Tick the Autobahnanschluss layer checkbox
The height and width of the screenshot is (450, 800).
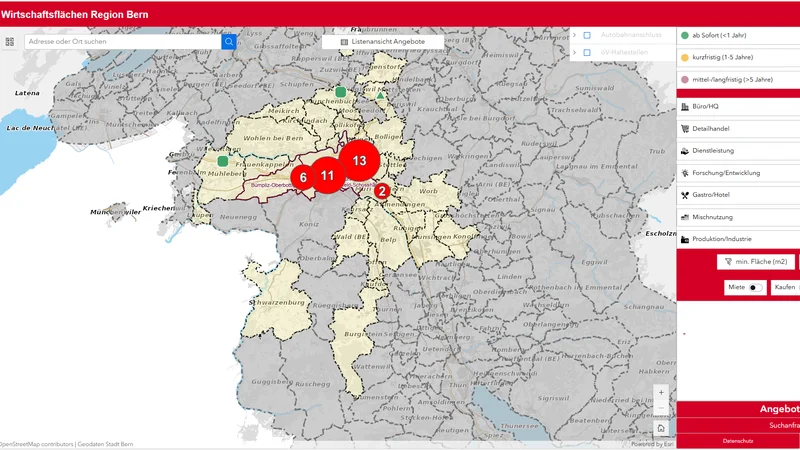click(x=587, y=35)
